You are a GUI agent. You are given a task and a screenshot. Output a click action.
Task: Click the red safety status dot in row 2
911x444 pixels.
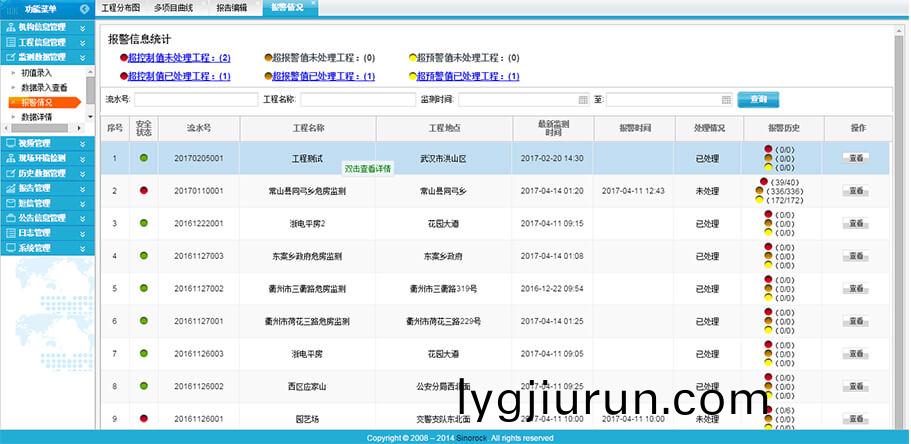coord(144,190)
